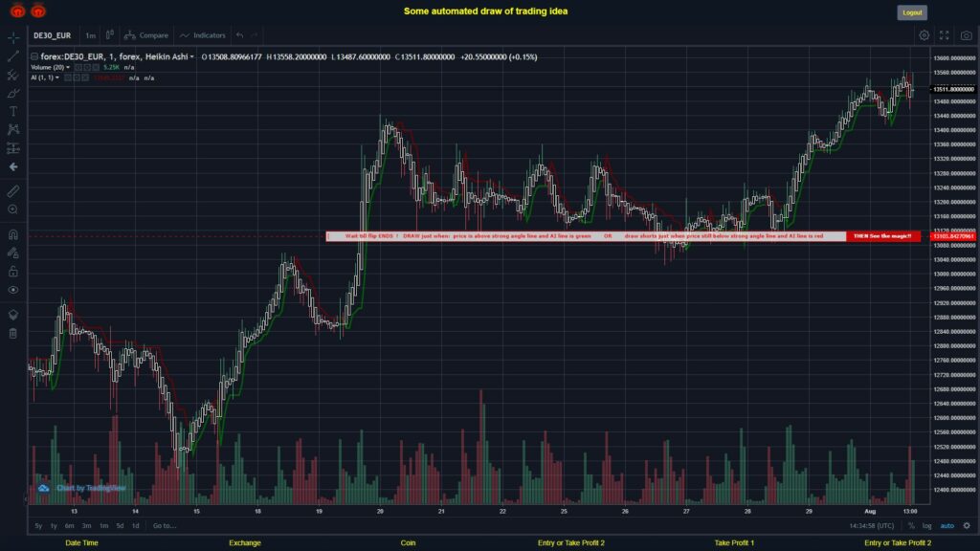Hide the Volume (20) indicator
Viewport: 980px width, 551px height.
78,68
